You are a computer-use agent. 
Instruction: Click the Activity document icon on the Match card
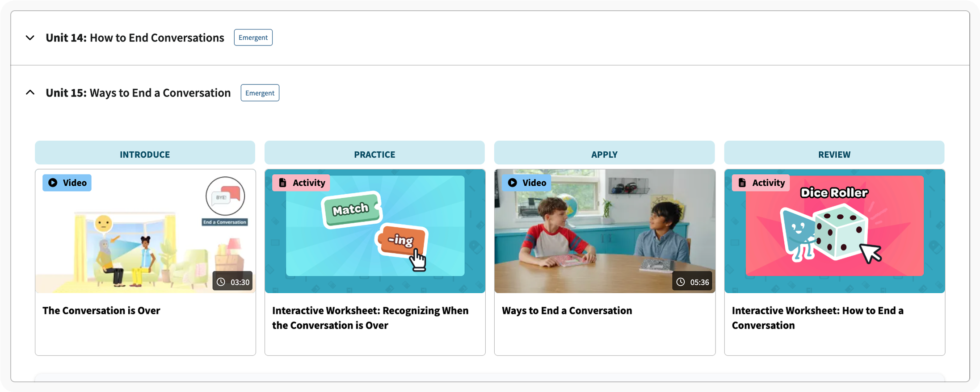282,183
